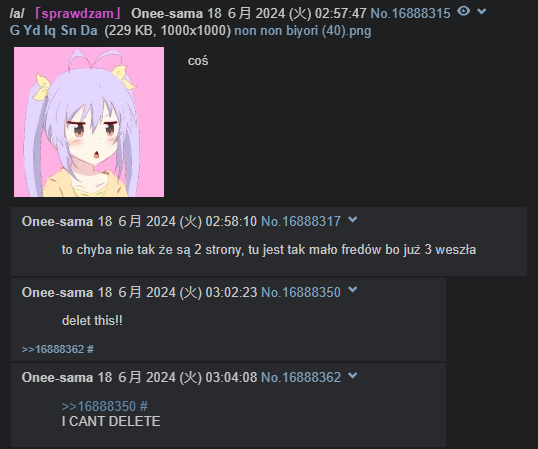The width and height of the screenshot is (538, 449).
Task: Click post number No.16888317
Action: pyautogui.click(x=301, y=222)
